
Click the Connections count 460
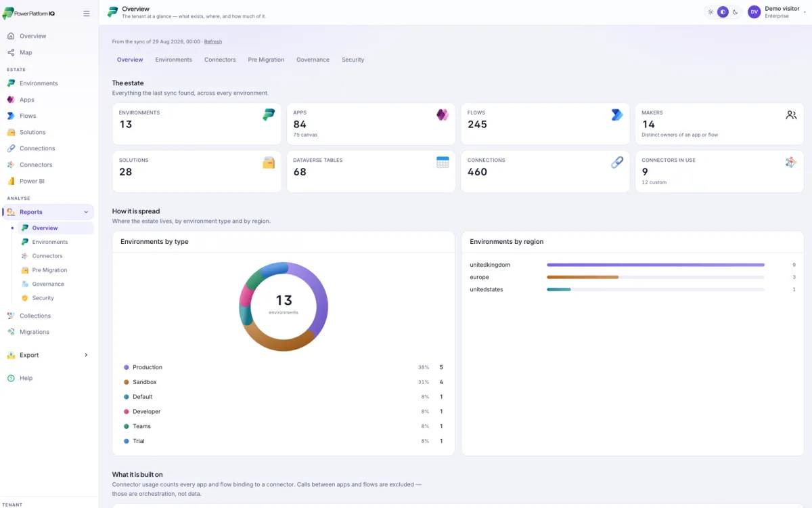coord(477,172)
